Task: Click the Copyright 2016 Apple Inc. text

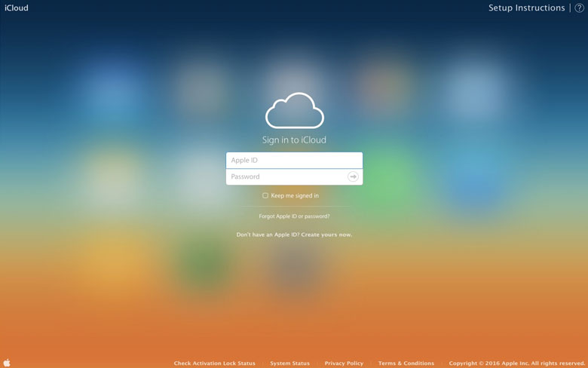Action: (x=517, y=363)
